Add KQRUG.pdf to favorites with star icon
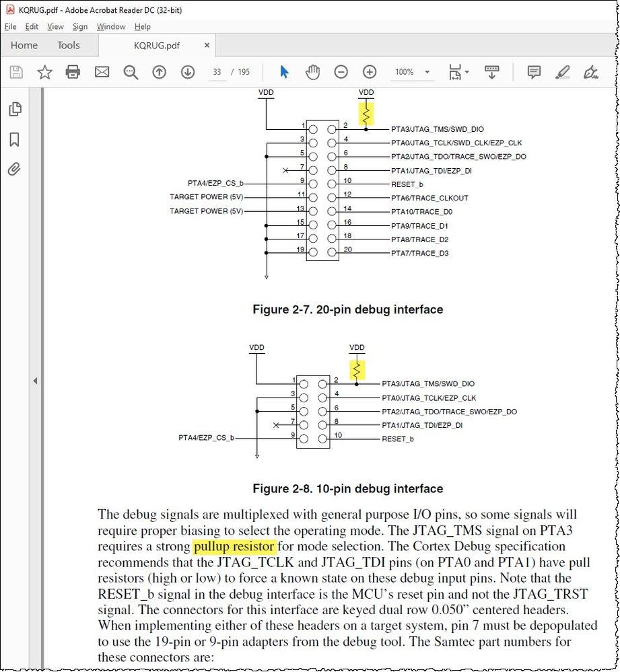The image size is (620, 672). pos(44,72)
